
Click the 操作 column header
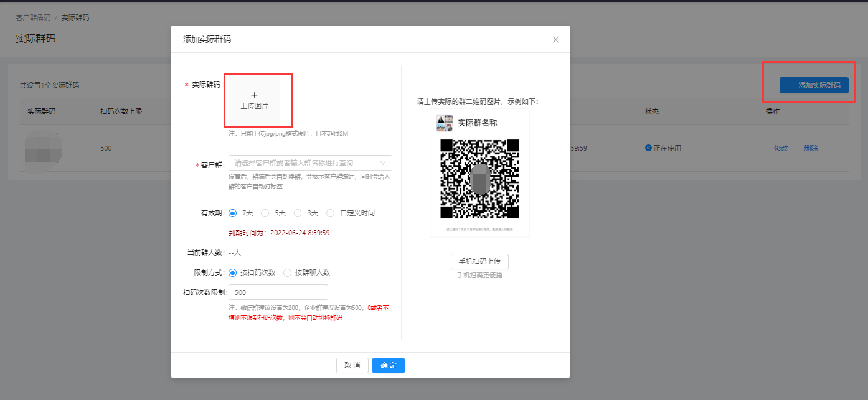773,111
